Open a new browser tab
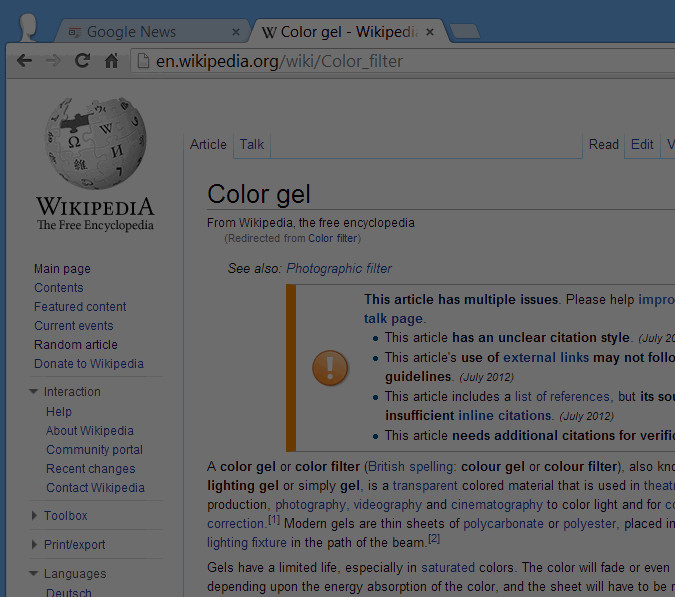 [465, 31]
